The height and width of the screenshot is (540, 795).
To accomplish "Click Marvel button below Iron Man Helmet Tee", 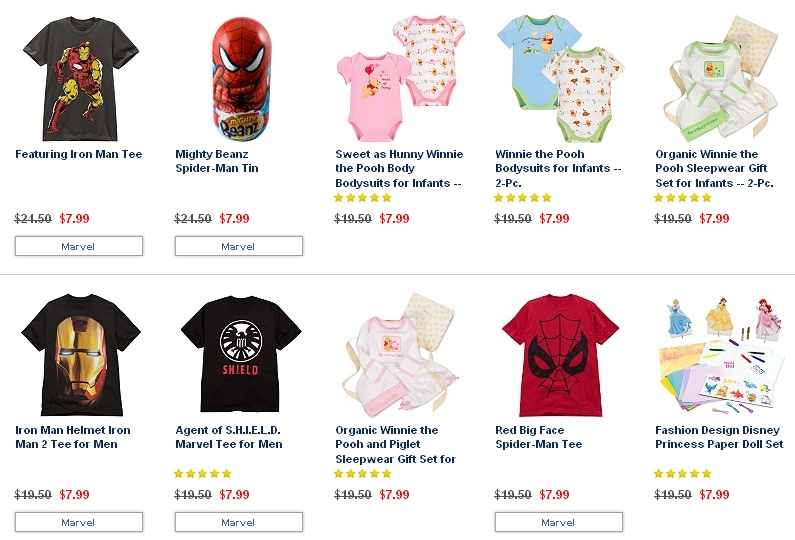I will 79,522.
